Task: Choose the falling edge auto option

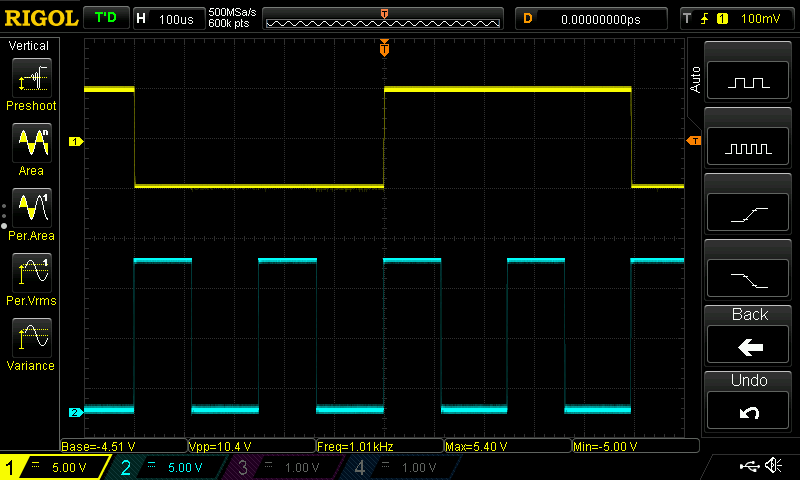Action: point(748,278)
